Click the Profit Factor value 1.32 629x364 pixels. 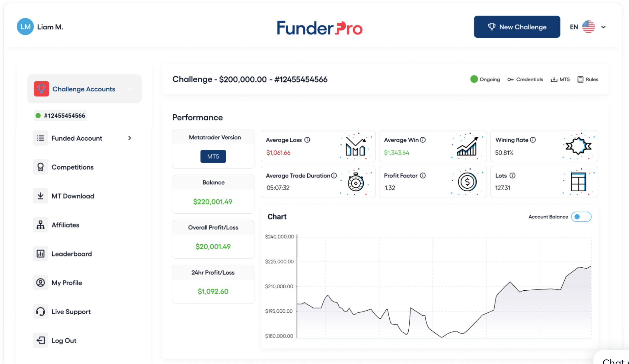coord(390,188)
